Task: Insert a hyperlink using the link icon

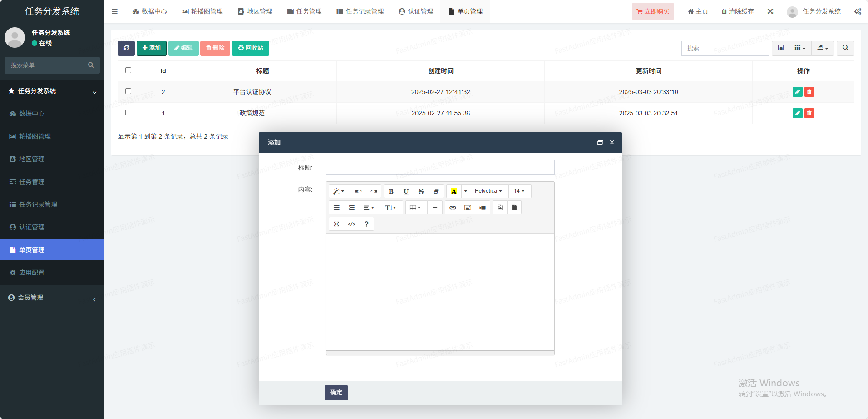Action: (x=453, y=208)
